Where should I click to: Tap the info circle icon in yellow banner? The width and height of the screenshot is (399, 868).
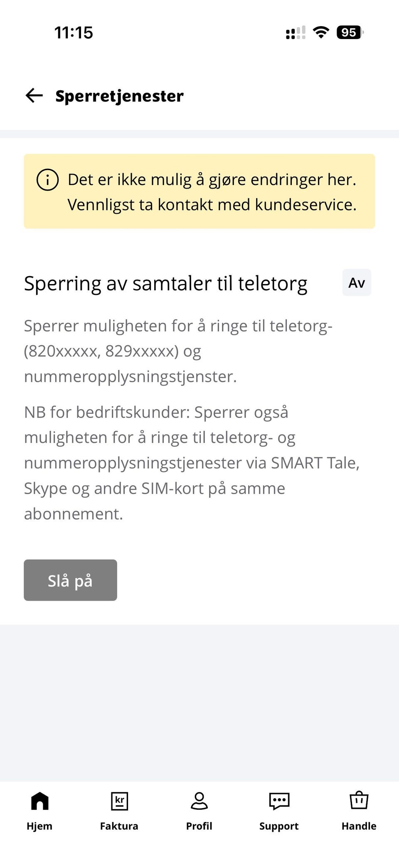tap(48, 180)
